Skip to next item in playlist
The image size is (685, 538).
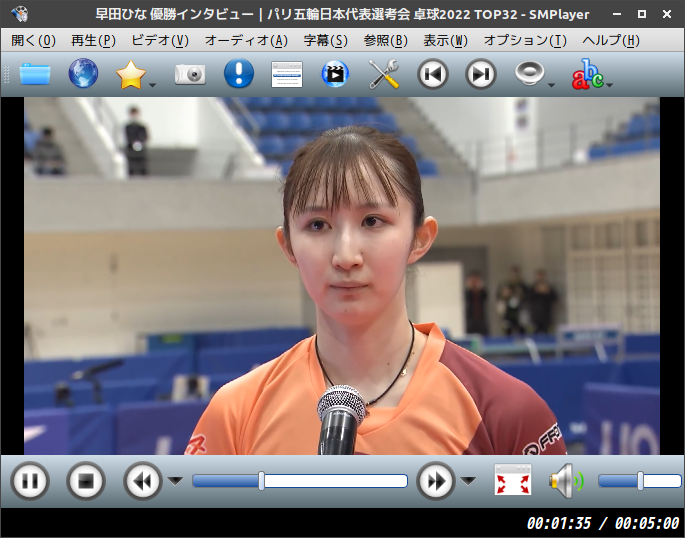481,74
